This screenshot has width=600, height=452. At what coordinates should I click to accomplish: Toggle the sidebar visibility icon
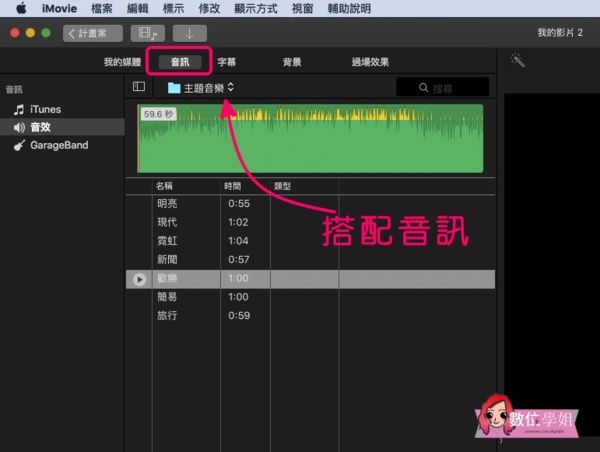pyautogui.click(x=139, y=87)
